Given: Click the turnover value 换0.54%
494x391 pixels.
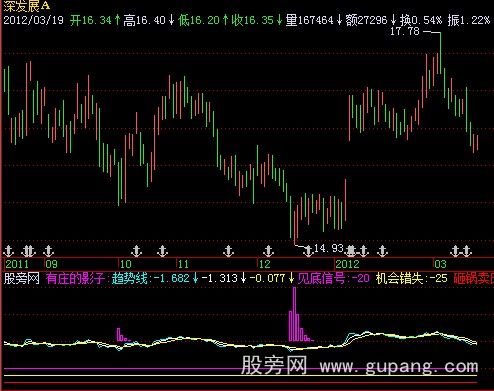Looking at the screenshot, I should 420,20.
